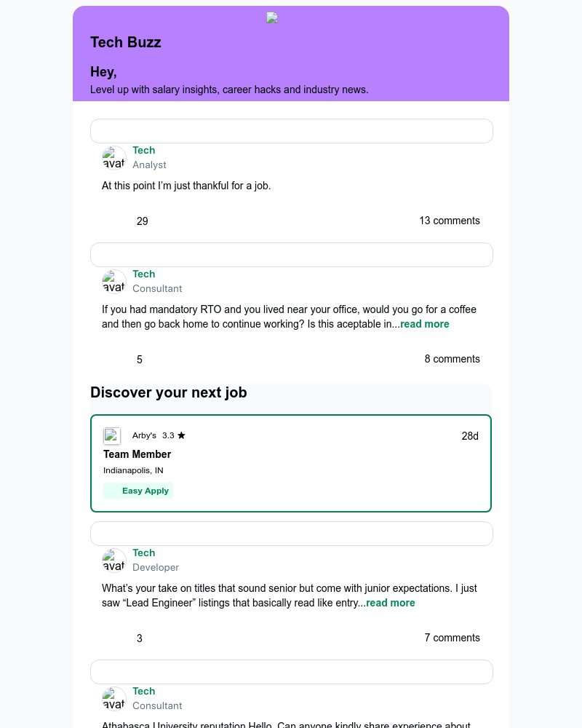Click the avatar on the Athabasca University post

click(x=114, y=699)
